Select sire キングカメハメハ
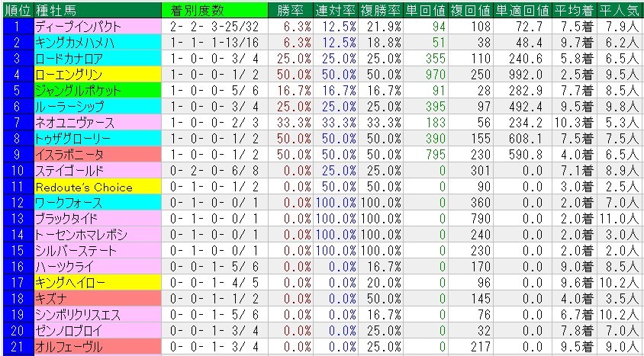Screen dimensions: 644x356 pyautogui.click(x=98, y=43)
